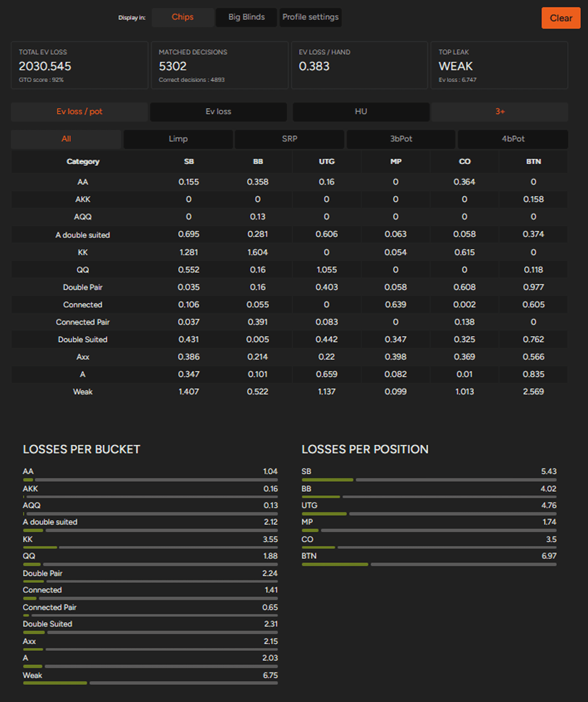Switch to the Limp pot tab
The height and width of the screenshot is (702, 588).
click(178, 139)
